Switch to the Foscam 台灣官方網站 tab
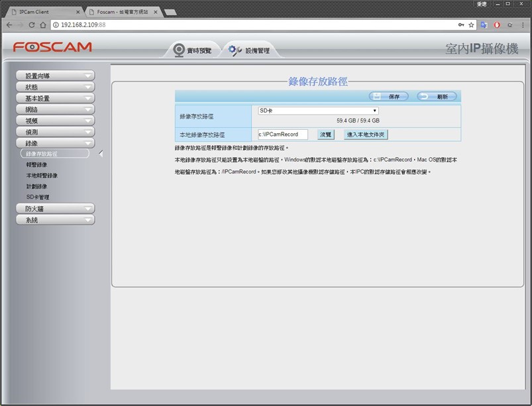The height and width of the screenshot is (406, 532). 123,12
